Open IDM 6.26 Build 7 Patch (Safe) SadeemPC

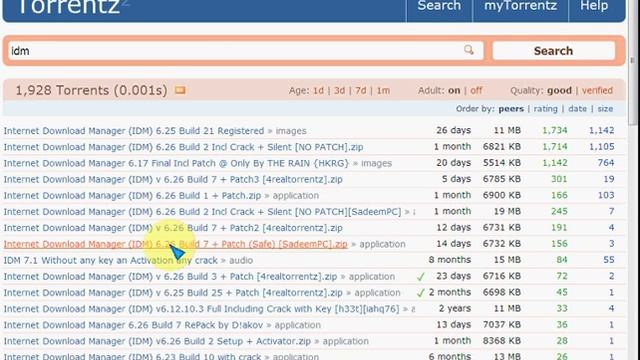[176, 244]
